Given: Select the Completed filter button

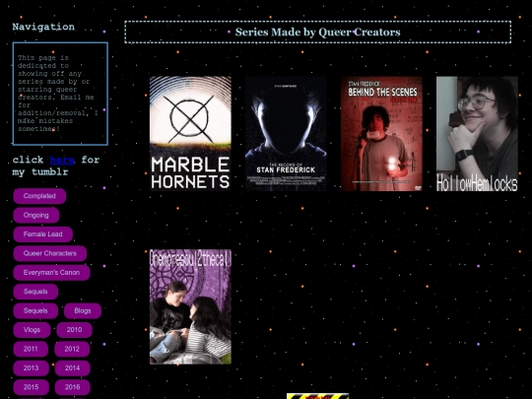Looking at the screenshot, I should 39,196.
